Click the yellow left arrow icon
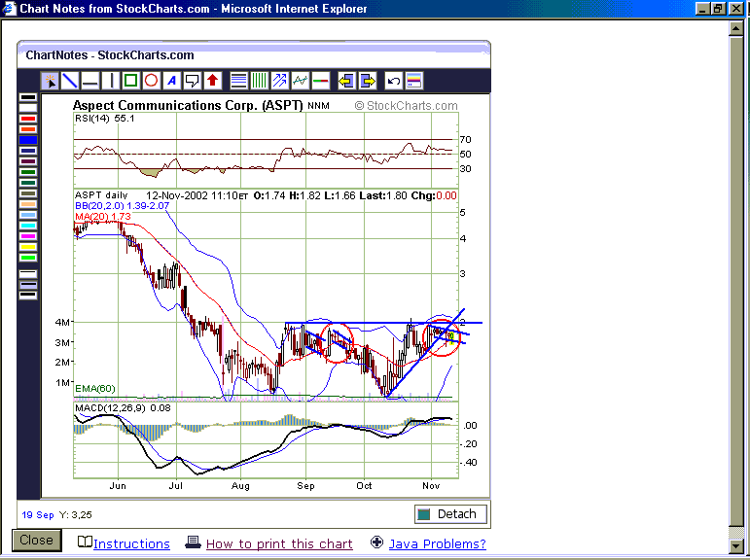This screenshot has height=560, width=750. point(346,81)
